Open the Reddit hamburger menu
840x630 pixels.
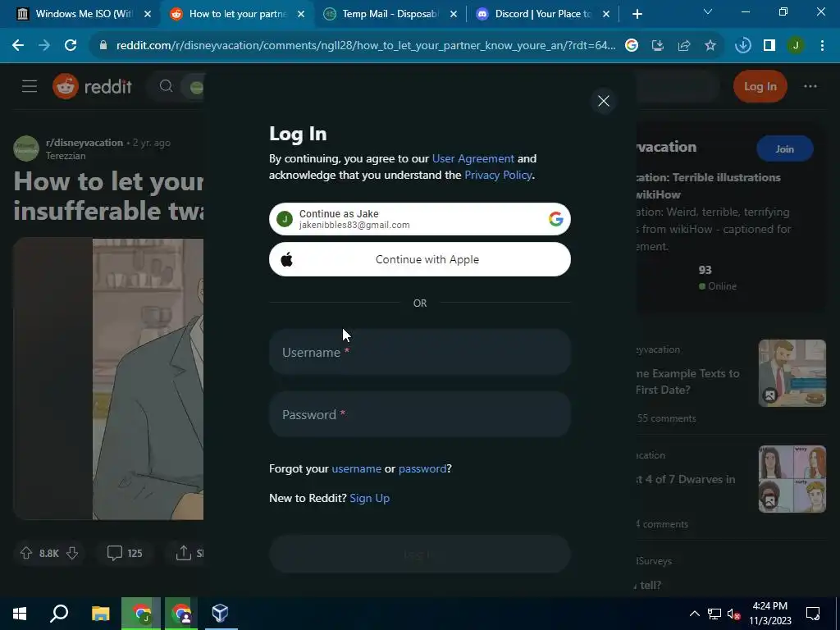coord(30,86)
